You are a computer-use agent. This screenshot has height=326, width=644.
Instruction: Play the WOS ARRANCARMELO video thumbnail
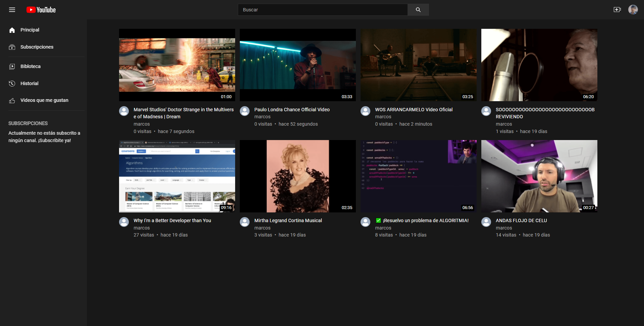tap(418, 65)
